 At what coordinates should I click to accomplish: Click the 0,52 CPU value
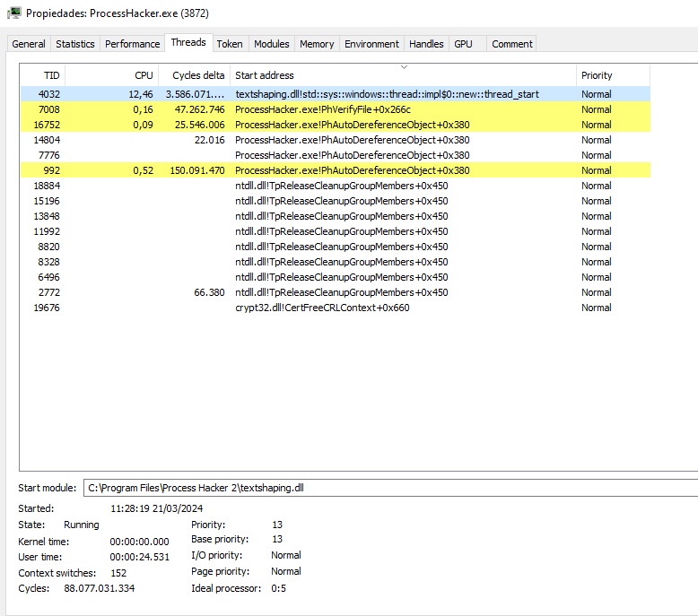point(143,170)
